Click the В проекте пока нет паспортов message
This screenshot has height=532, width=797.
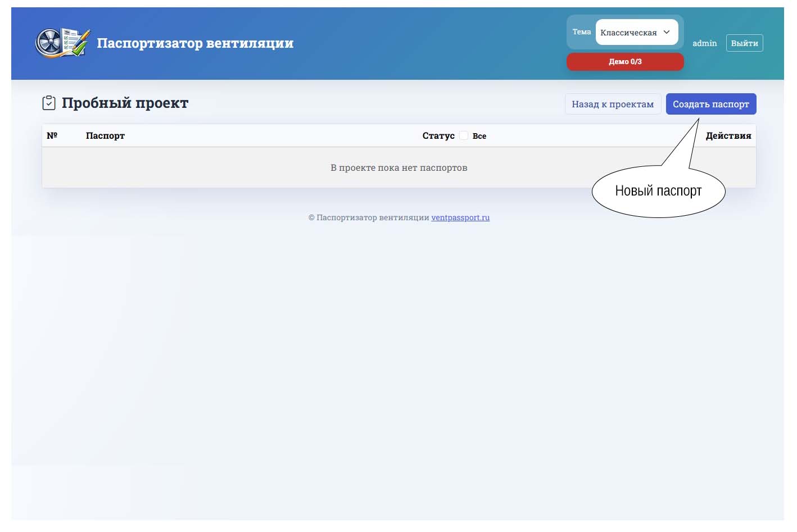coord(399,167)
